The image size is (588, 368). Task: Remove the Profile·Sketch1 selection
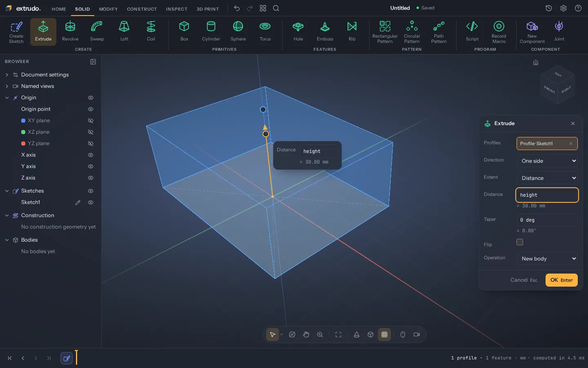point(571,144)
